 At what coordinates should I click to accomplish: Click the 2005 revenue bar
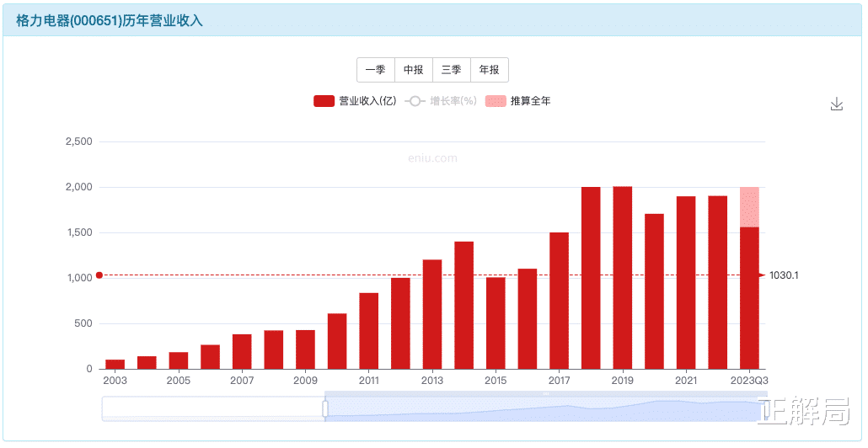[179, 360]
